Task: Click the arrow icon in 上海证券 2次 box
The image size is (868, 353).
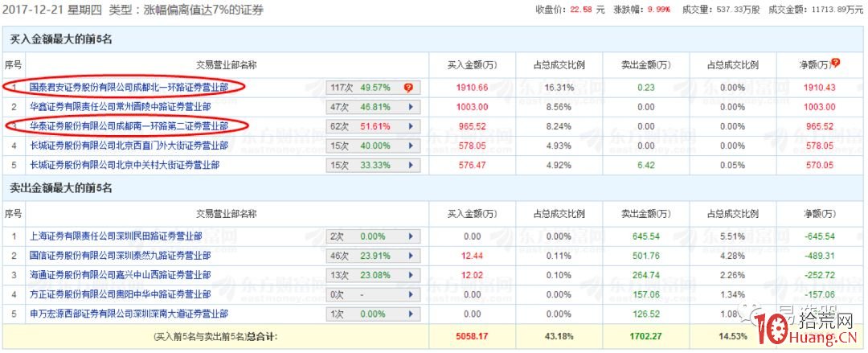Action: [411, 236]
